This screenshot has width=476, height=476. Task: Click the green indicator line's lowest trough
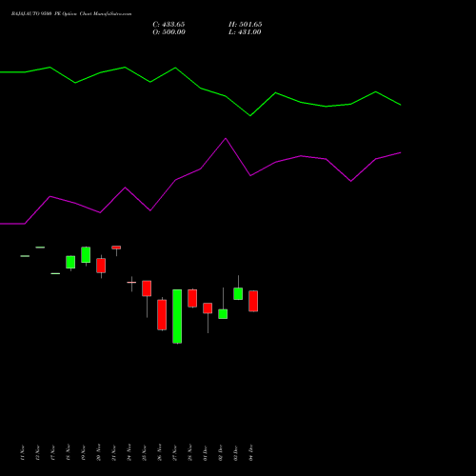[250, 115]
